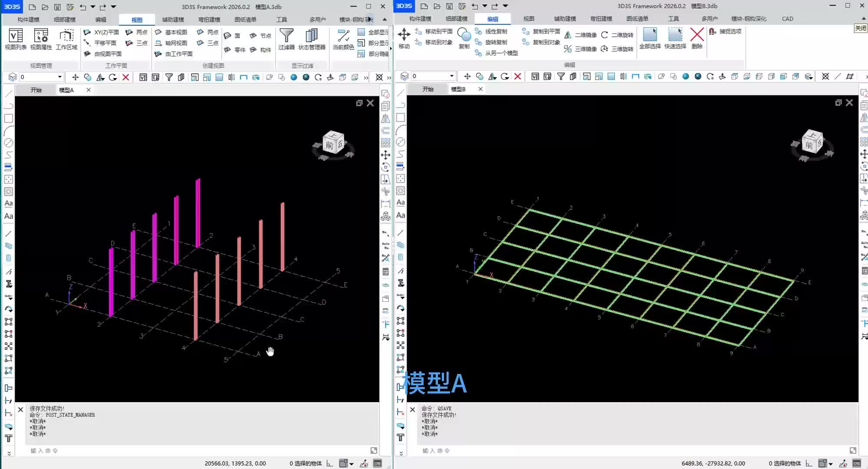Expand quick access dropdown arrow in left title bar

pyautogui.click(x=113, y=7)
